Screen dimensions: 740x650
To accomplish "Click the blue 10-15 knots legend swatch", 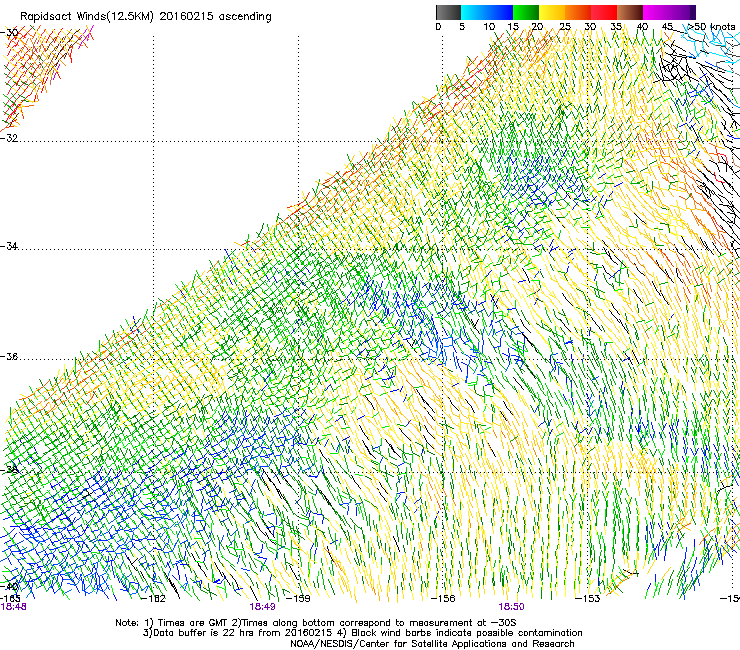I will click(x=500, y=12).
